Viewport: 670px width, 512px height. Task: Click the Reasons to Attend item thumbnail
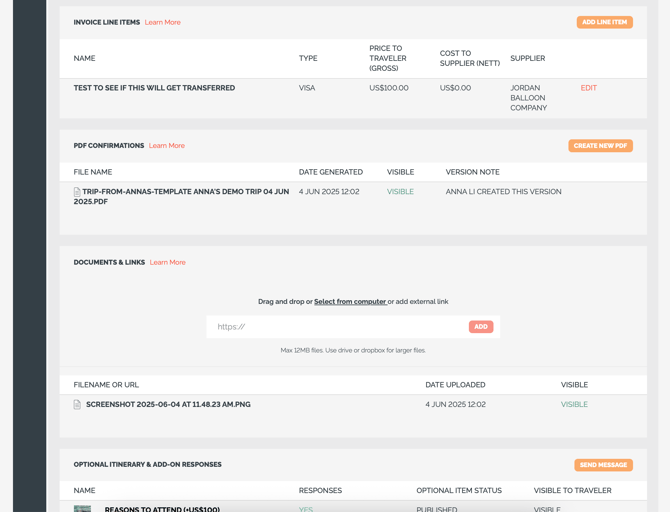pos(83,508)
